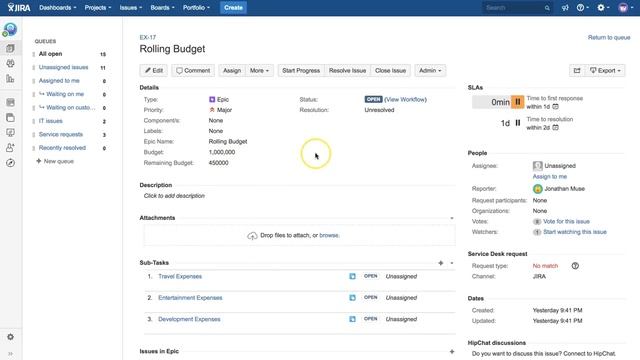
Task: Click Start Progress
Action: pyautogui.click(x=301, y=71)
